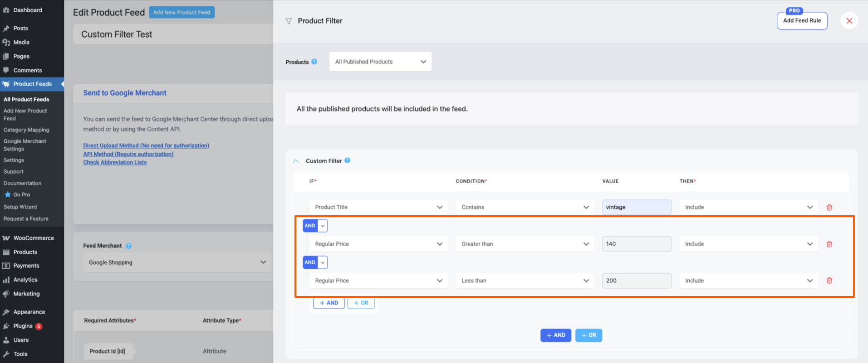
Task: Click the value field containing vintage
Action: [x=636, y=207]
